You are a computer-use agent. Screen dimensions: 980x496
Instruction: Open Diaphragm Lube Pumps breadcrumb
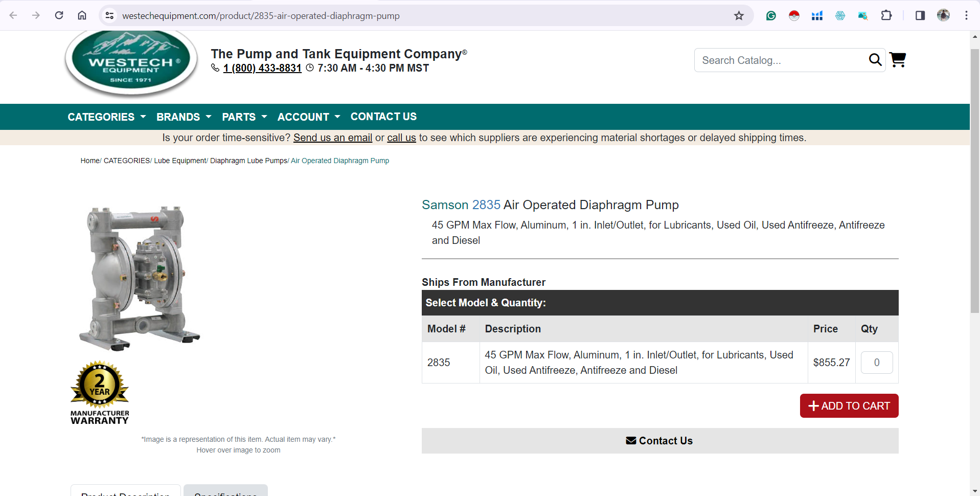(248, 161)
